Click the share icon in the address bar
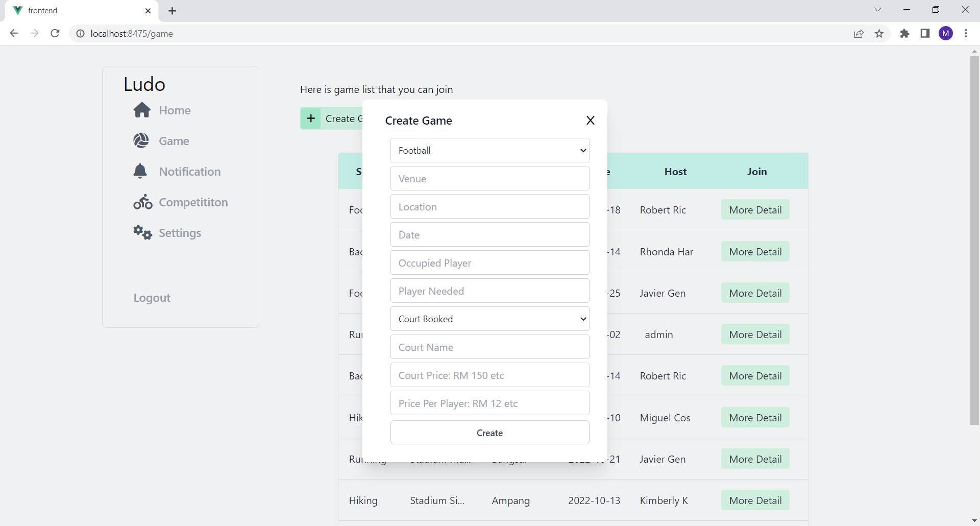Image resolution: width=980 pixels, height=526 pixels. 859,33
